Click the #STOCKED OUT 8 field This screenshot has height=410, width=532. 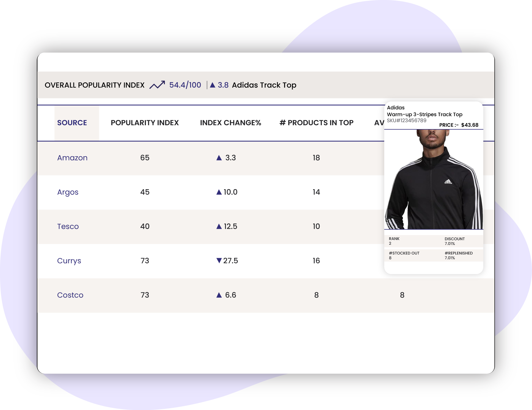404,255
